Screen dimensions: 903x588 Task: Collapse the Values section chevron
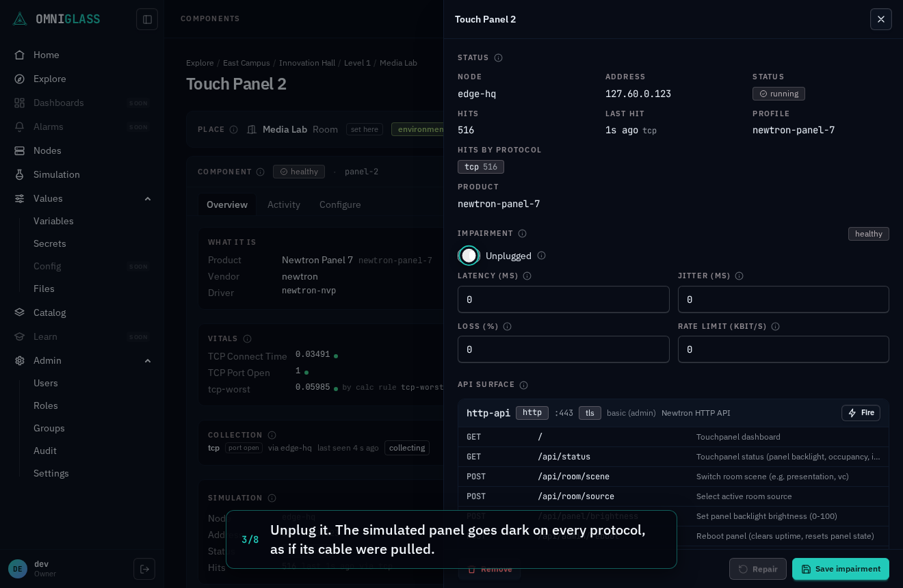click(x=148, y=198)
